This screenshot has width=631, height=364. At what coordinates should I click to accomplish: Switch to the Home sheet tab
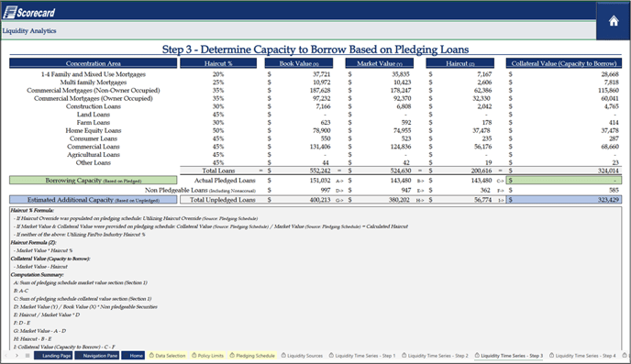(x=133, y=356)
